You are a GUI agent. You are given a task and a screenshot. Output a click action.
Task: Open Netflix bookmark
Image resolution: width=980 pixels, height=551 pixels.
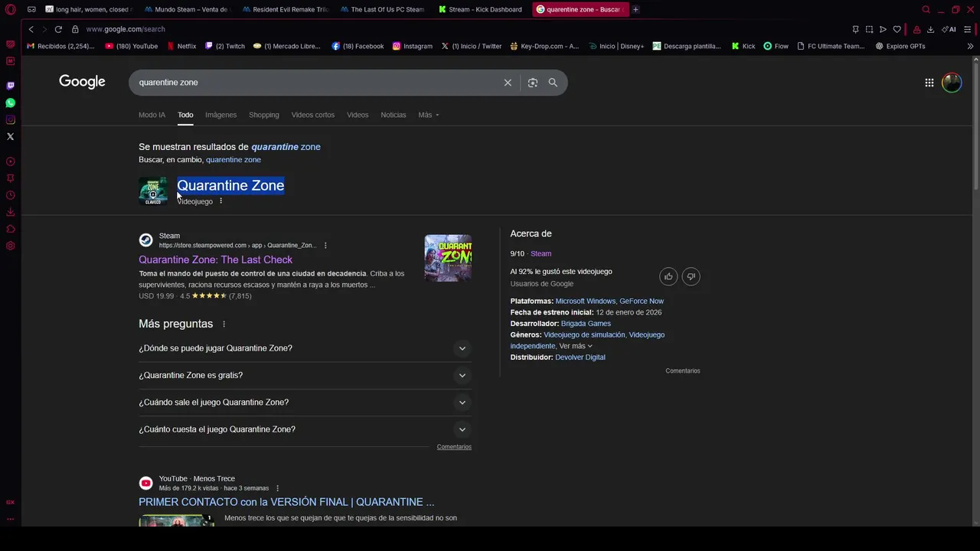click(x=181, y=46)
